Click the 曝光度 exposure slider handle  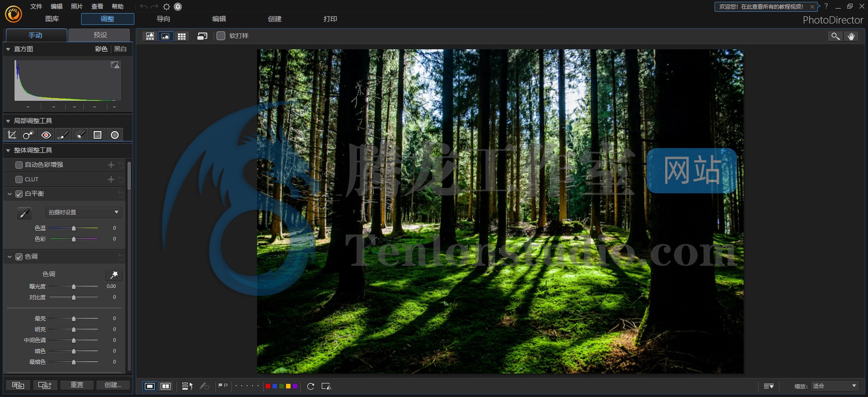tap(74, 287)
